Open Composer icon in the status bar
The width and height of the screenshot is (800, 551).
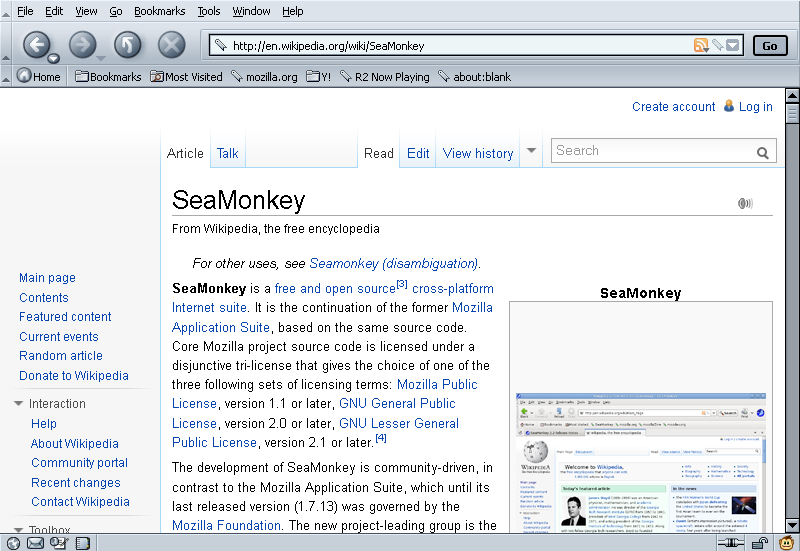(59, 543)
